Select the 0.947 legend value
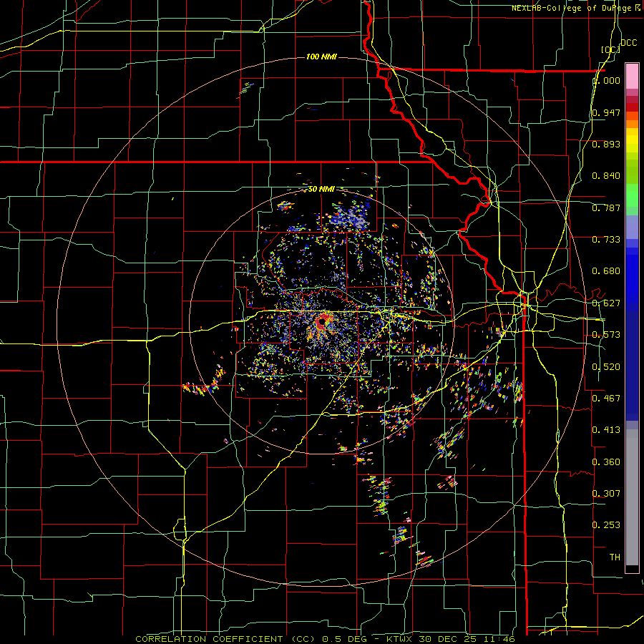644x644 pixels. (x=606, y=112)
